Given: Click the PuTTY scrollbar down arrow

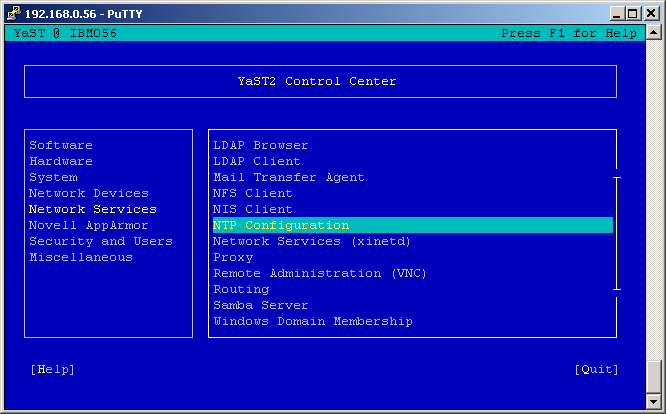Looking at the screenshot, I should tap(654, 401).
